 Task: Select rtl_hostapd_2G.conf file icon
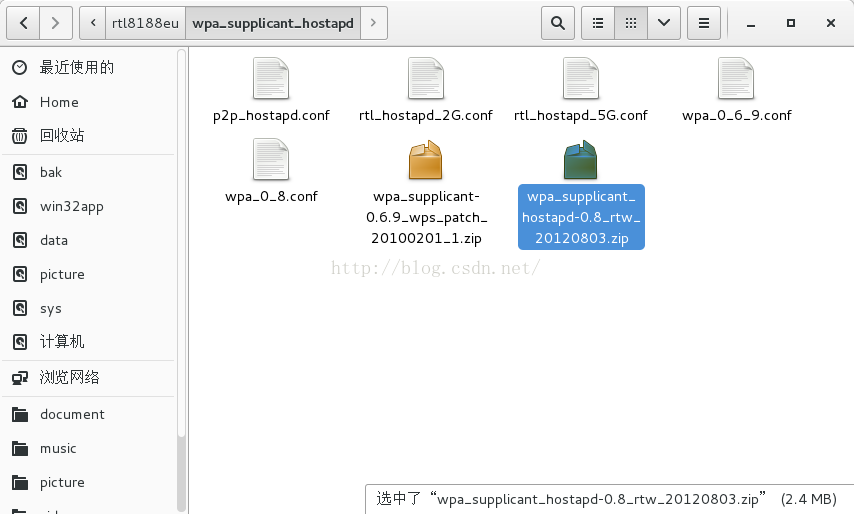(x=426, y=80)
